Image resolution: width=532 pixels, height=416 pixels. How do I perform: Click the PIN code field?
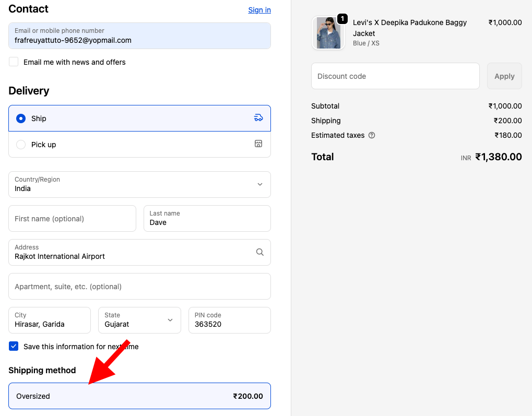click(230, 320)
